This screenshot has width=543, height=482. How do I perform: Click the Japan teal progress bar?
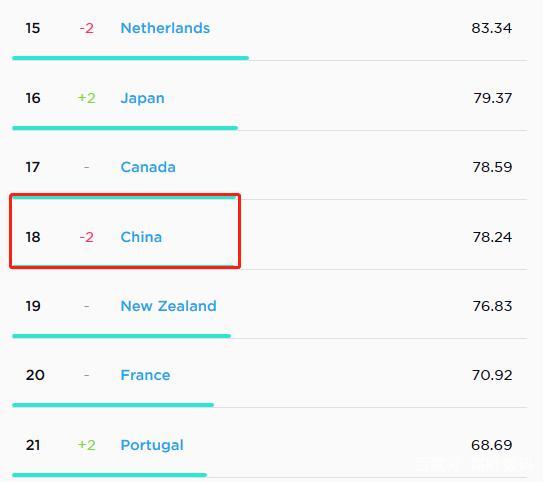pyautogui.click(x=125, y=128)
